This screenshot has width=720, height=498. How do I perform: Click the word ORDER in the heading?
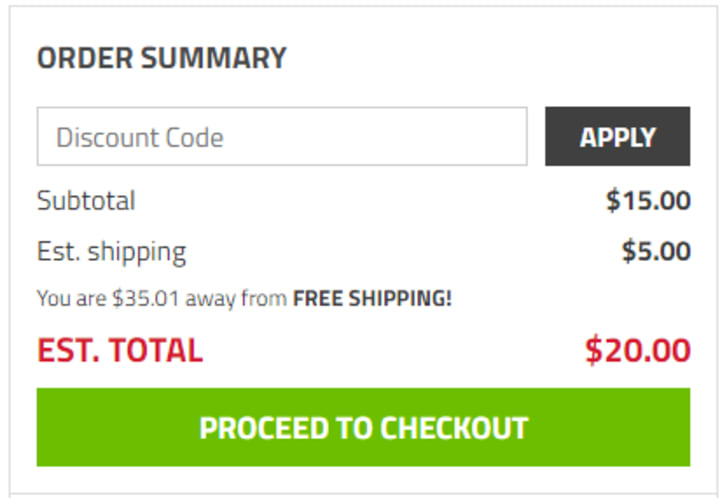coord(85,58)
